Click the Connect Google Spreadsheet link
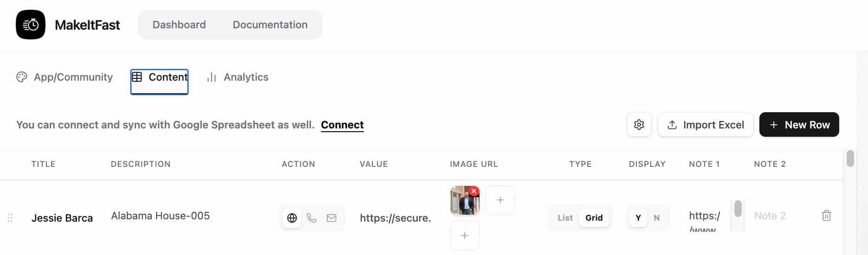Viewport: 868px width, 255px height. [343, 125]
